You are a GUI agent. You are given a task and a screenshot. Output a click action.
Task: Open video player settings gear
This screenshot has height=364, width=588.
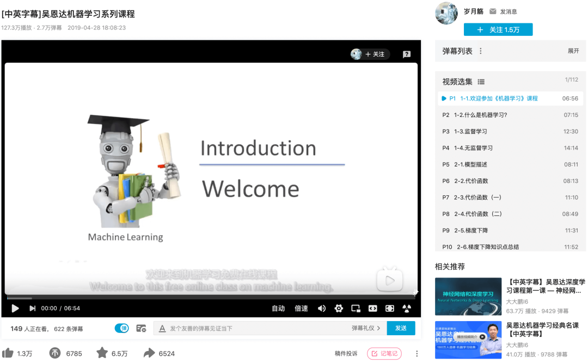[x=339, y=308]
